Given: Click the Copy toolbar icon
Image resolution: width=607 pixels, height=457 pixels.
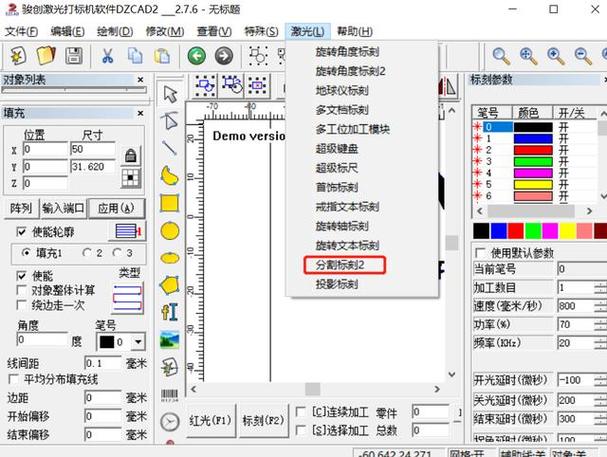Looking at the screenshot, I should (x=135, y=56).
